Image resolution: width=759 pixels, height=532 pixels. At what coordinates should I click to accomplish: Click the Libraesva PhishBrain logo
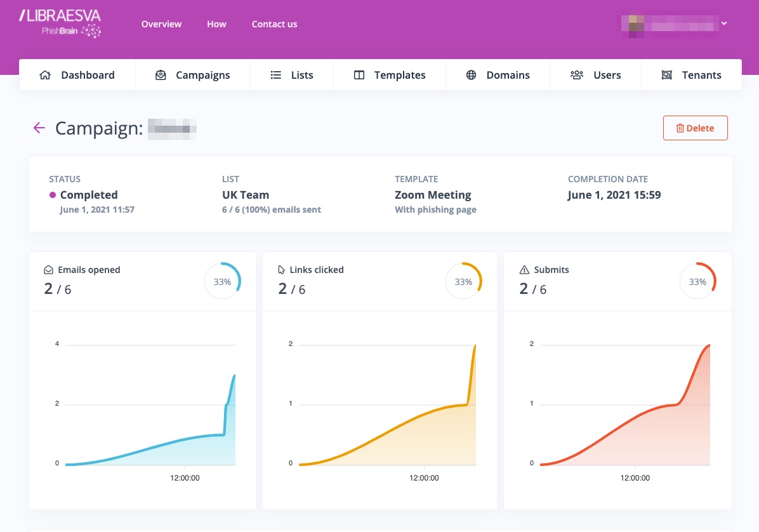click(60, 24)
